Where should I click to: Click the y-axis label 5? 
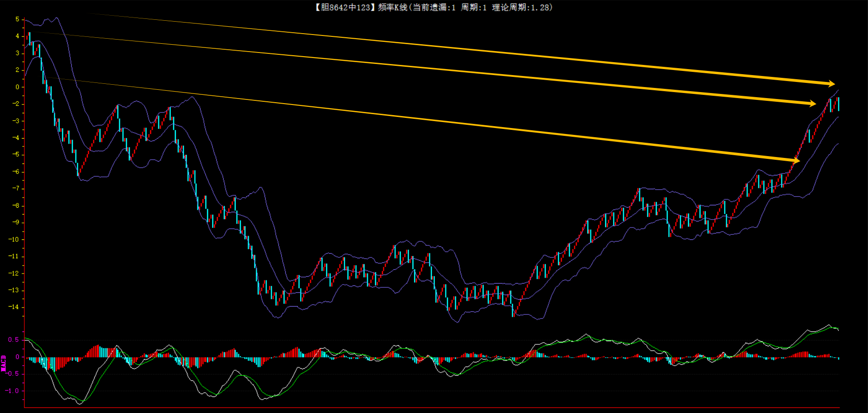click(x=17, y=19)
